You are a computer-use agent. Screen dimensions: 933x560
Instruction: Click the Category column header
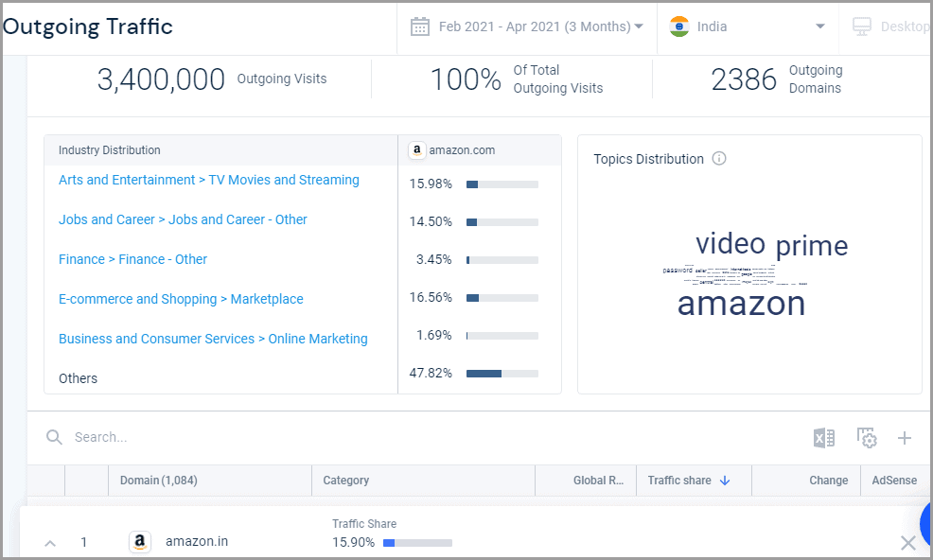pyautogui.click(x=346, y=481)
